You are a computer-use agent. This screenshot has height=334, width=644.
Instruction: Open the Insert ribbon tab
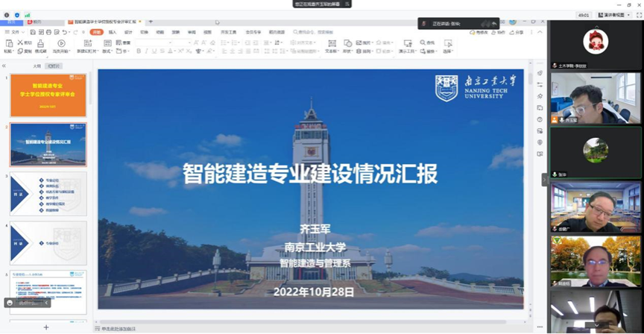click(113, 32)
